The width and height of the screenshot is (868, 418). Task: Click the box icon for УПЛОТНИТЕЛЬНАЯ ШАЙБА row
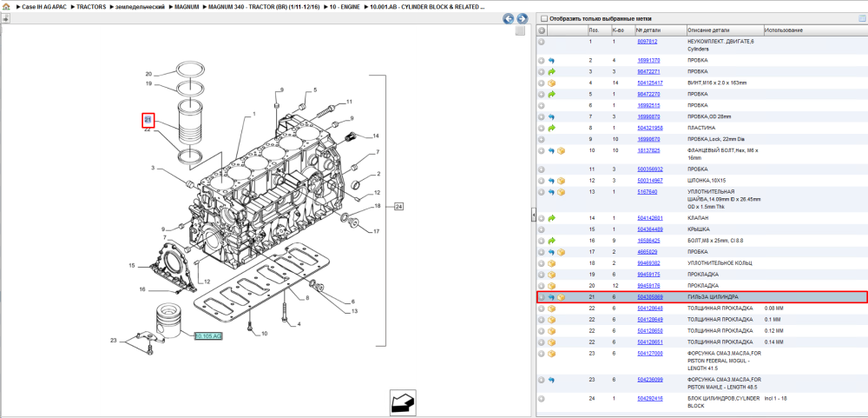[561, 192]
